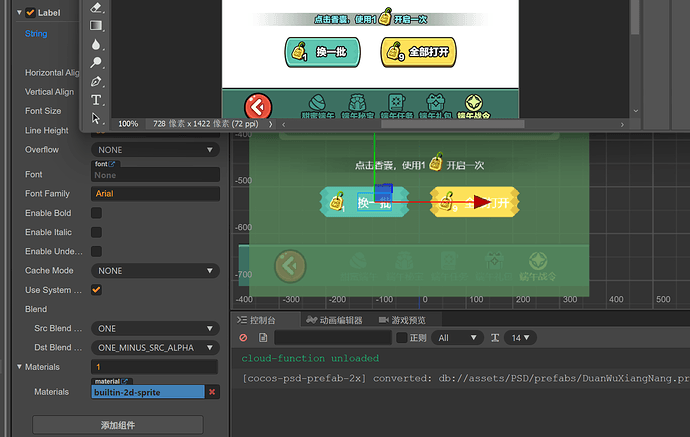690x437 pixels.
Task: Toggle the Label component checkbox
Action: pos(30,13)
